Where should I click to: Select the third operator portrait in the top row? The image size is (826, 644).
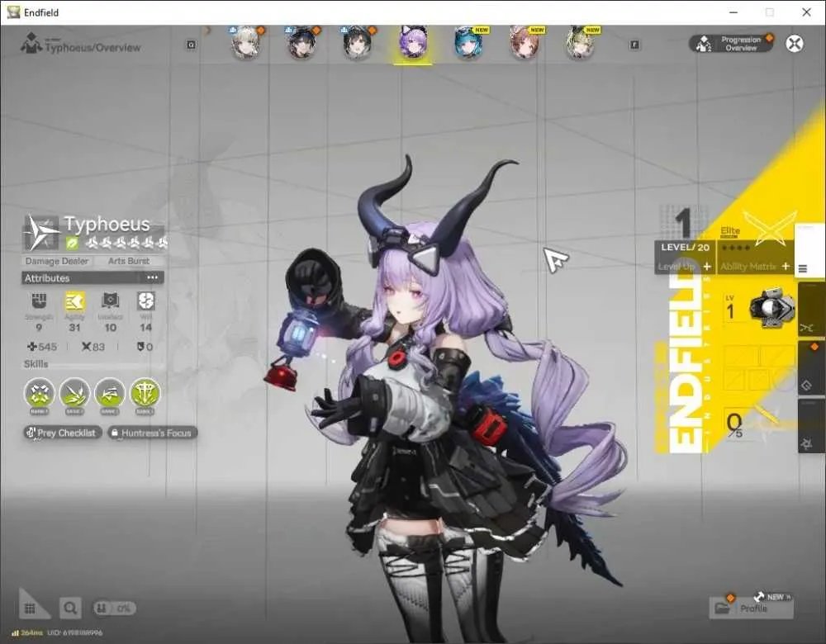357,43
